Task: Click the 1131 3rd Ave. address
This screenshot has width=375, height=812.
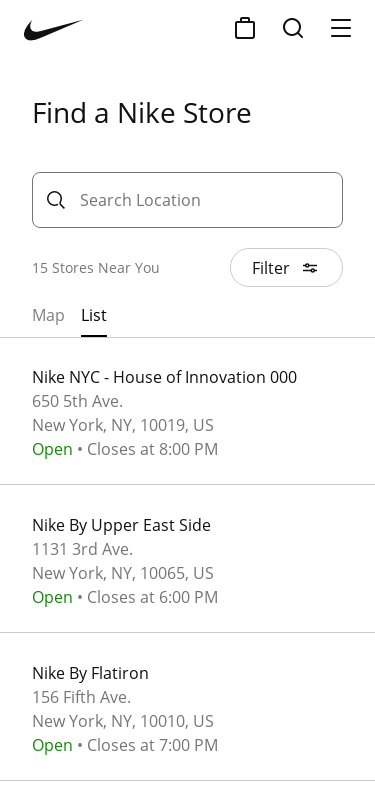Action: pos(82,549)
